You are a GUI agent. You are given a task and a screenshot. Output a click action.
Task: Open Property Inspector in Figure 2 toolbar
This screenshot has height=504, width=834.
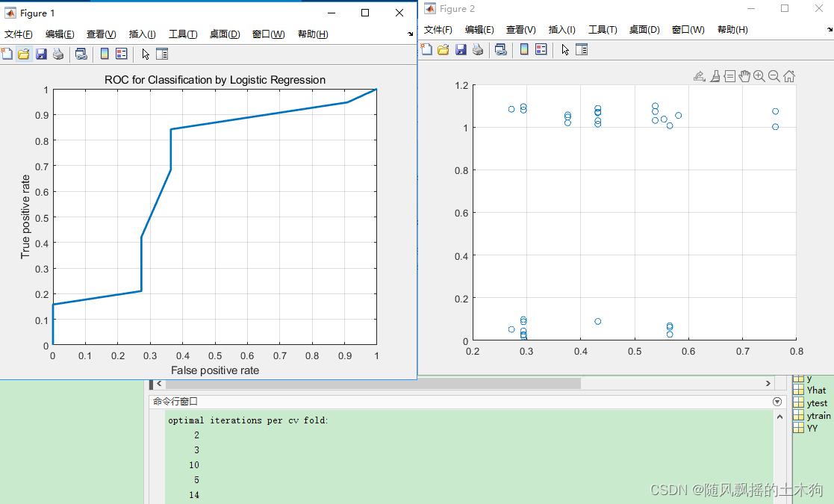(582, 49)
